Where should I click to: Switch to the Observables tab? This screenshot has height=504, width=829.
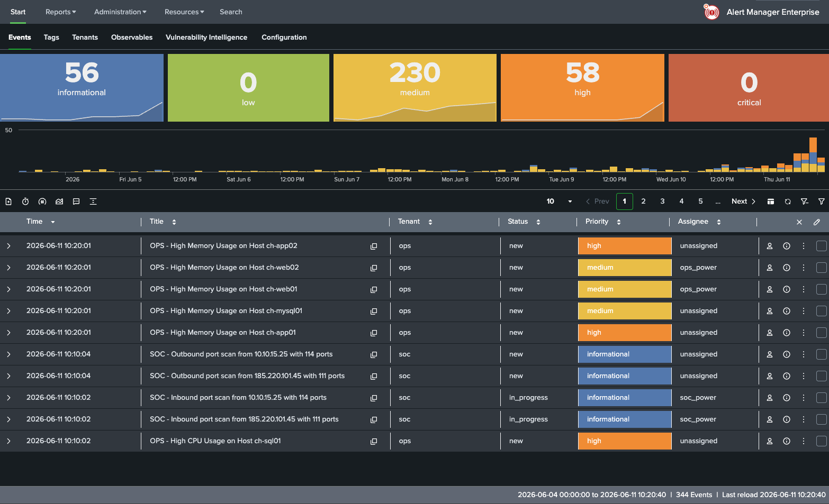[x=132, y=38]
